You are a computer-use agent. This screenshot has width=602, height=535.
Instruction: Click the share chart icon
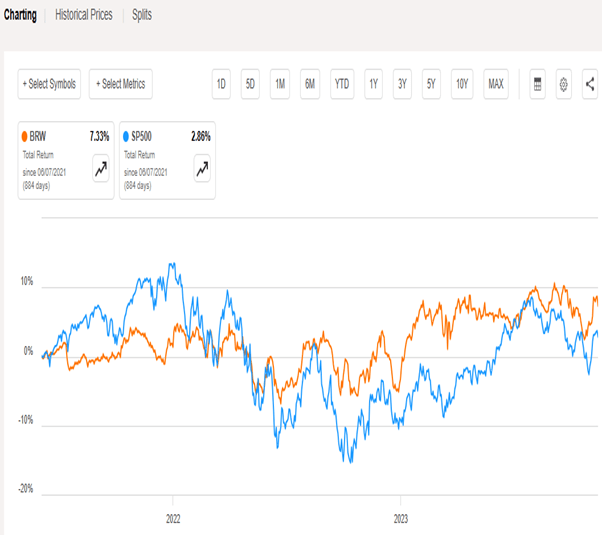click(x=589, y=85)
